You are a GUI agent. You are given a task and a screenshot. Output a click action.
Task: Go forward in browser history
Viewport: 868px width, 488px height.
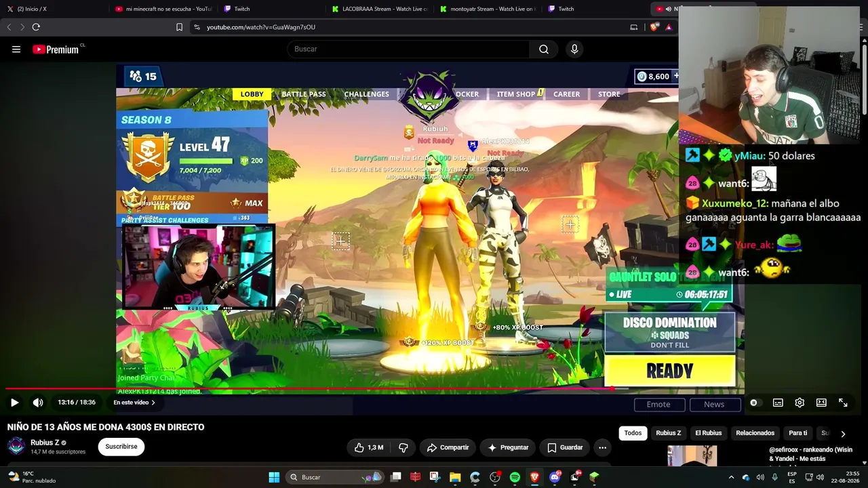point(22,27)
